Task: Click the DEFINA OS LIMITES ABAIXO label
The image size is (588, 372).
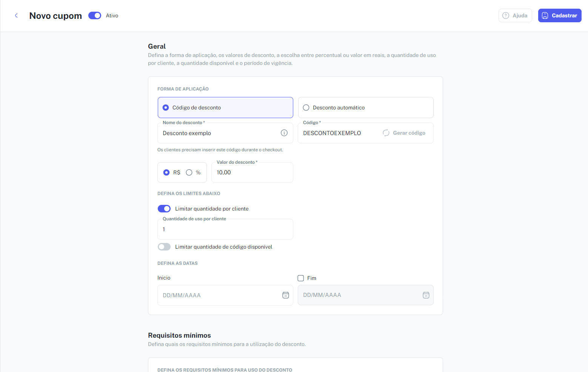Action: tap(189, 194)
